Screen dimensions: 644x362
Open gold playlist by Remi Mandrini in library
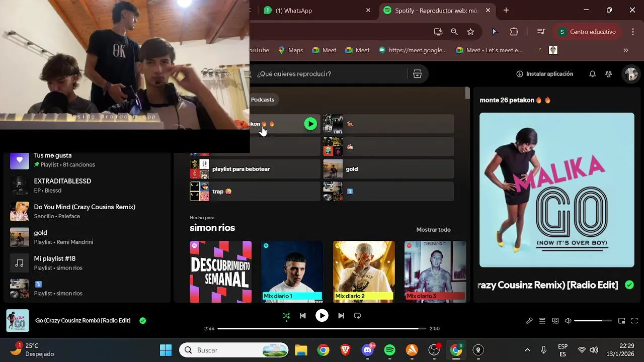coord(87,237)
